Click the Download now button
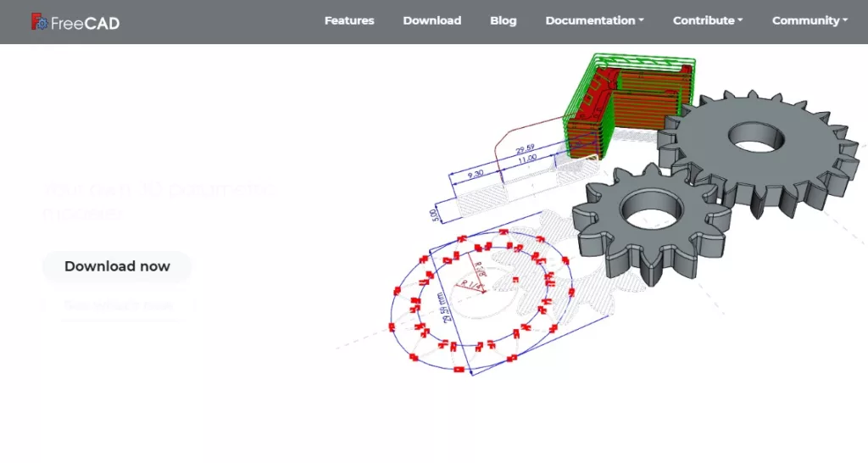Screen dimensions: 868x463 coord(117,266)
